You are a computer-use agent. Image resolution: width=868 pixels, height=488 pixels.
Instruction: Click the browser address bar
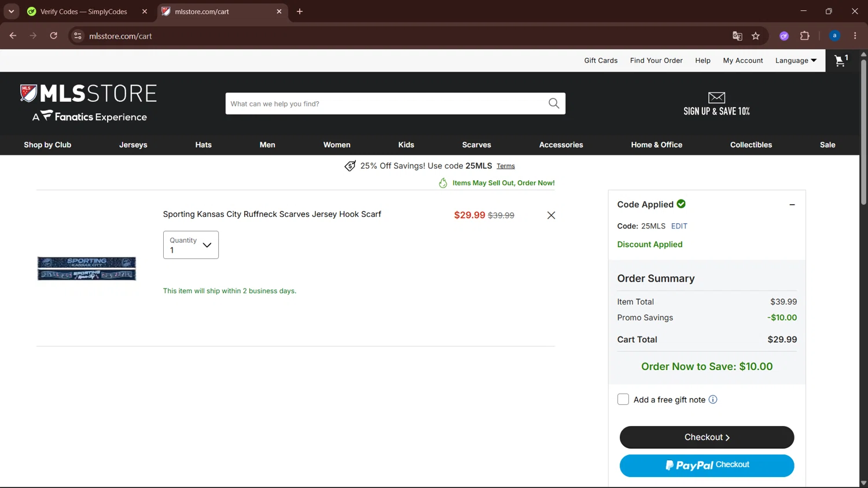pyautogui.click(x=405, y=36)
